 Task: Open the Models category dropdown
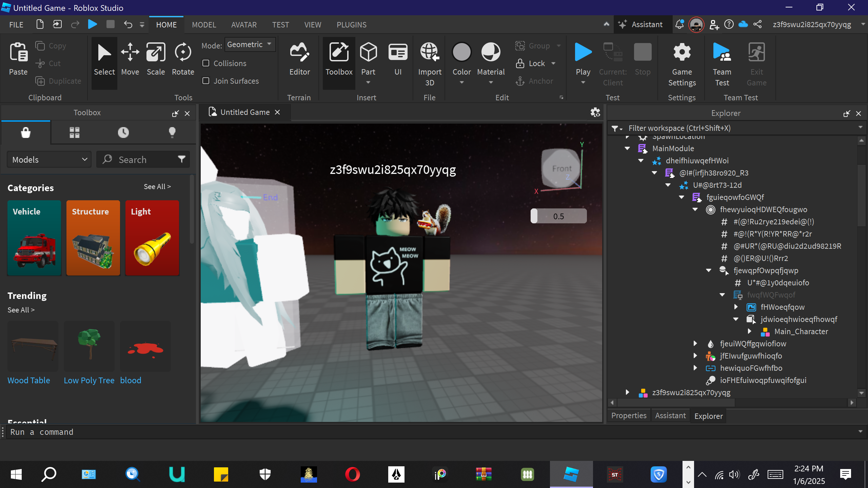[50, 160]
